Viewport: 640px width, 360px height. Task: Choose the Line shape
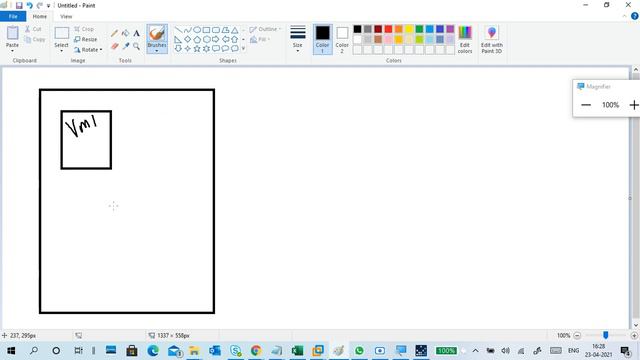178,30
